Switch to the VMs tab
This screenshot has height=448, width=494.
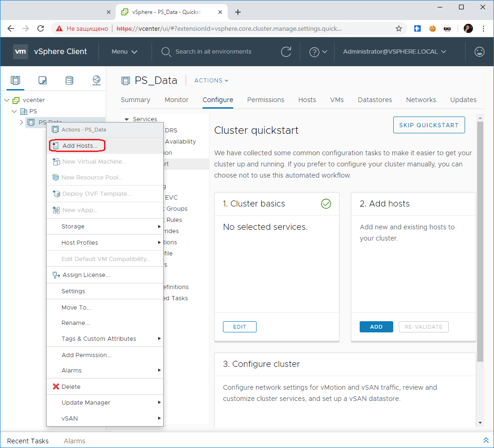pyautogui.click(x=337, y=100)
